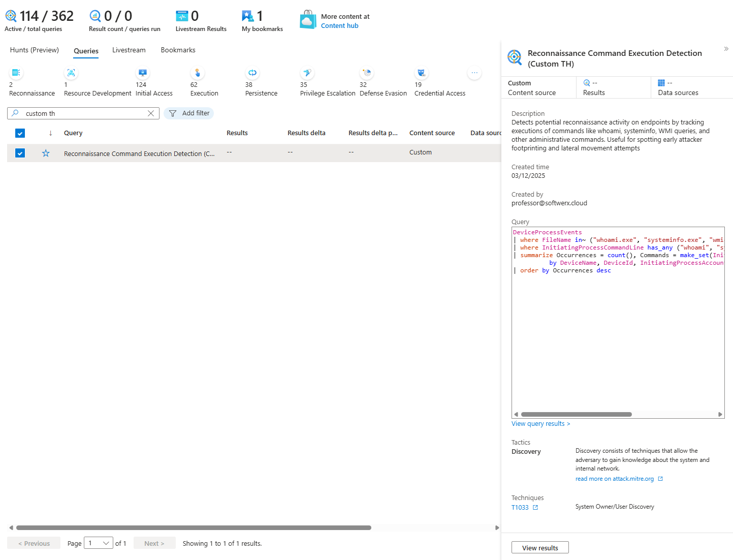Click the Content hub shopping bag icon
The width and height of the screenshot is (733, 560).
click(308, 20)
